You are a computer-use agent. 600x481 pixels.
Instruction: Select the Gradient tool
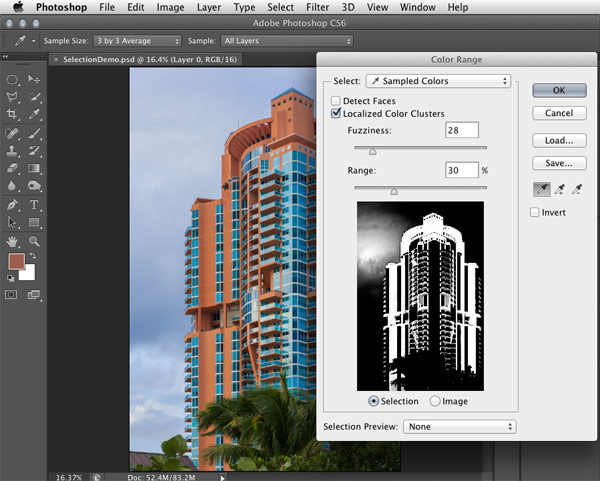34,168
